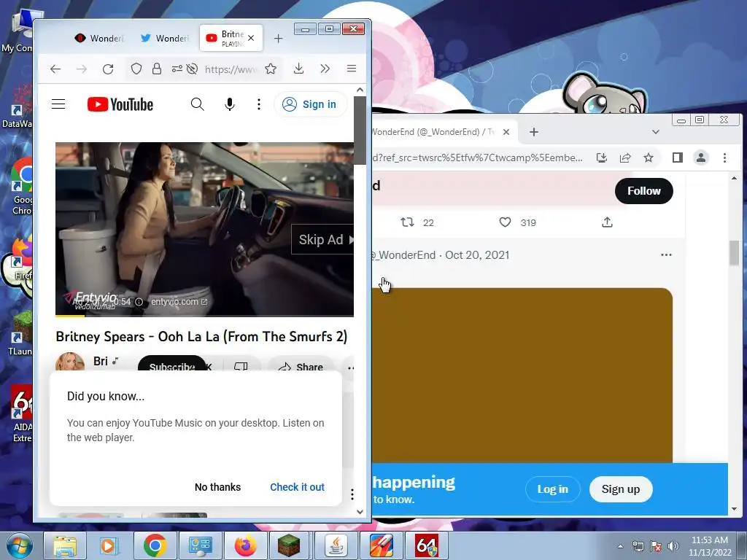Open Chrome profile avatar
This screenshot has width=747, height=560.
pyautogui.click(x=701, y=157)
